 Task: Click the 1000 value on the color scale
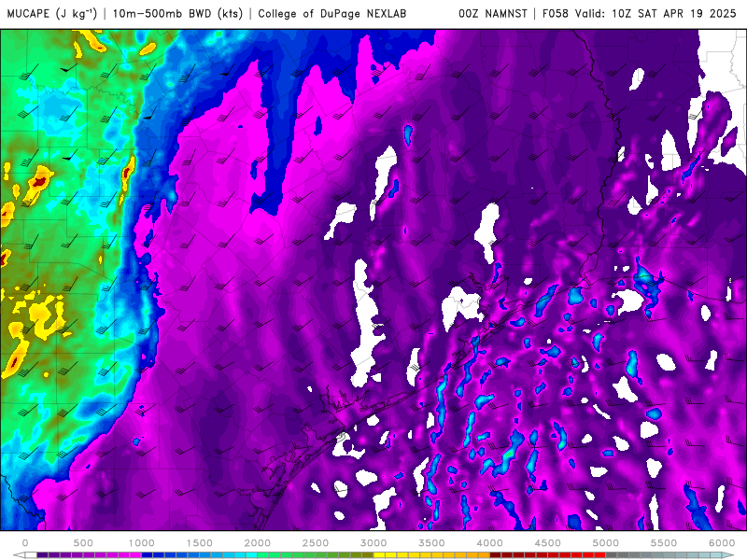(x=141, y=543)
